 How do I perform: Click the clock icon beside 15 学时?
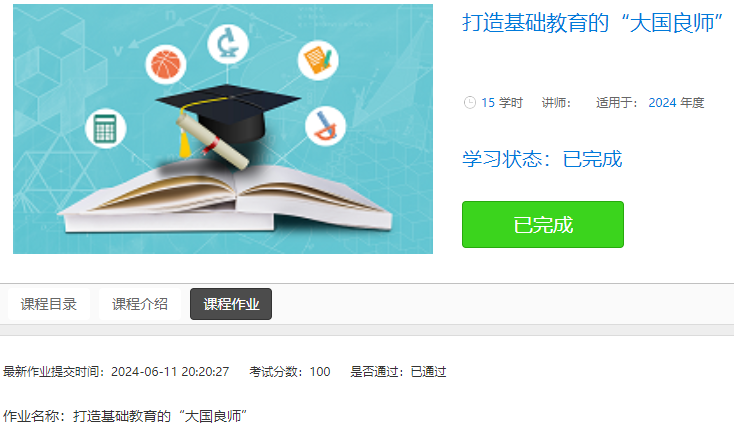point(470,103)
